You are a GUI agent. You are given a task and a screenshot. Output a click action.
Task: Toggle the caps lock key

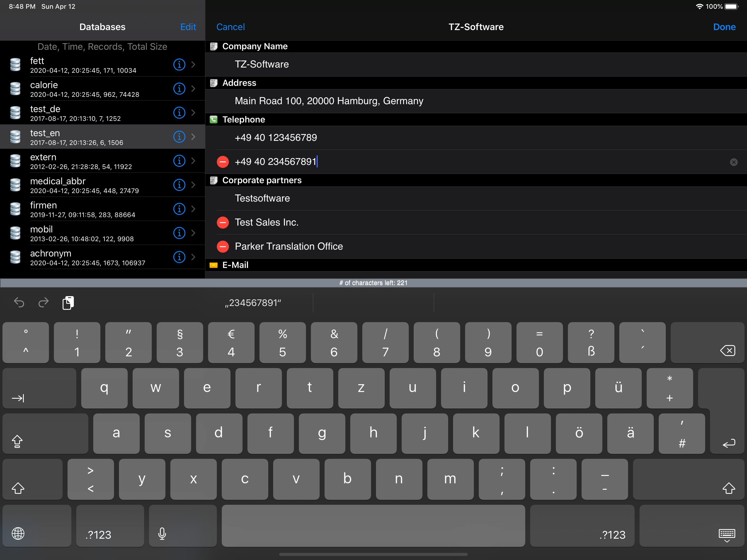45,433
